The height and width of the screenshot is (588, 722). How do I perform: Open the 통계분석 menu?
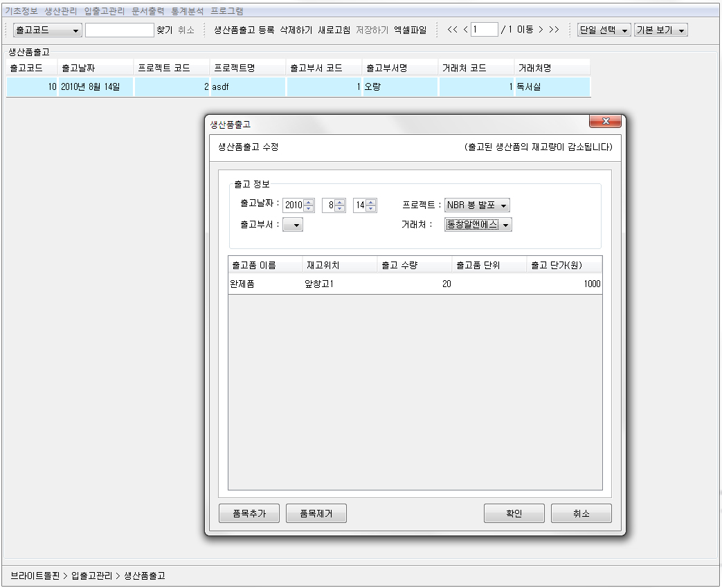187,11
